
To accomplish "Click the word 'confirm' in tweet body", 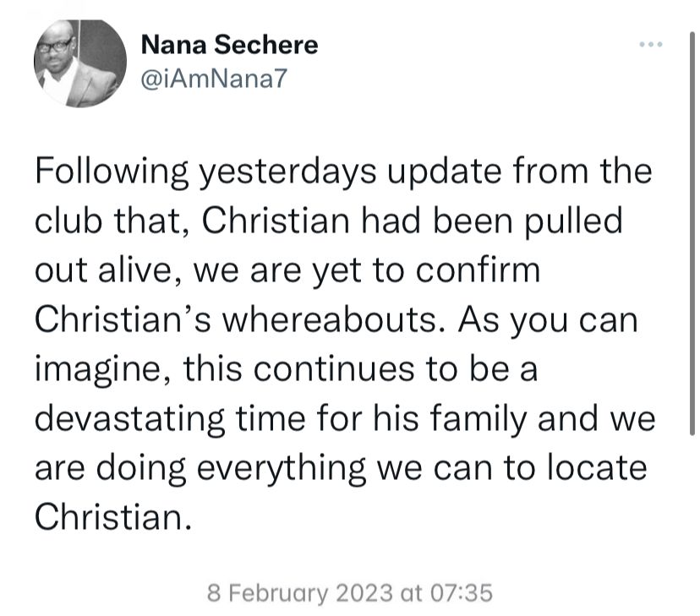I will click(x=478, y=270).
